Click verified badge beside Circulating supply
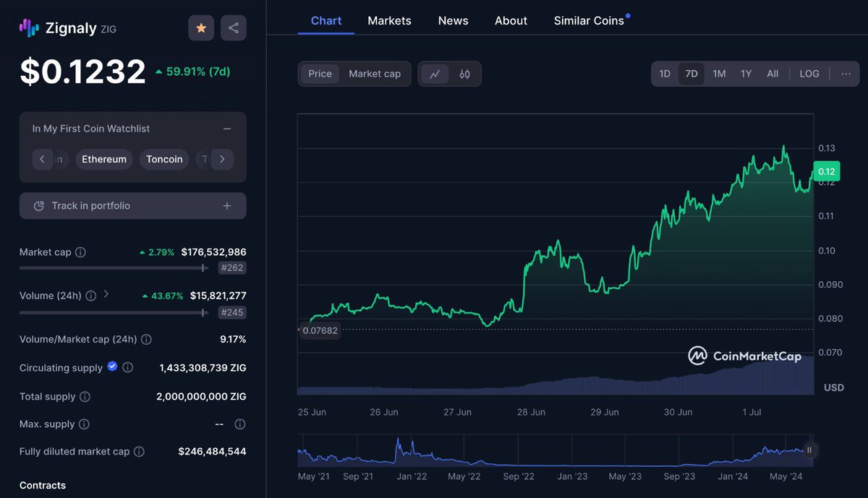The image size is (868, 498). pyautogui.click(x=112, y=366)
